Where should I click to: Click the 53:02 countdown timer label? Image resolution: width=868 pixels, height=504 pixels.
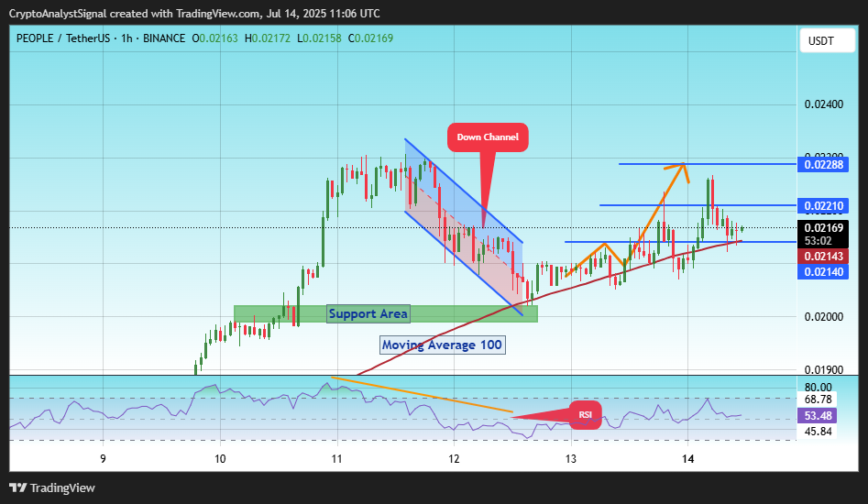[819, 241]
